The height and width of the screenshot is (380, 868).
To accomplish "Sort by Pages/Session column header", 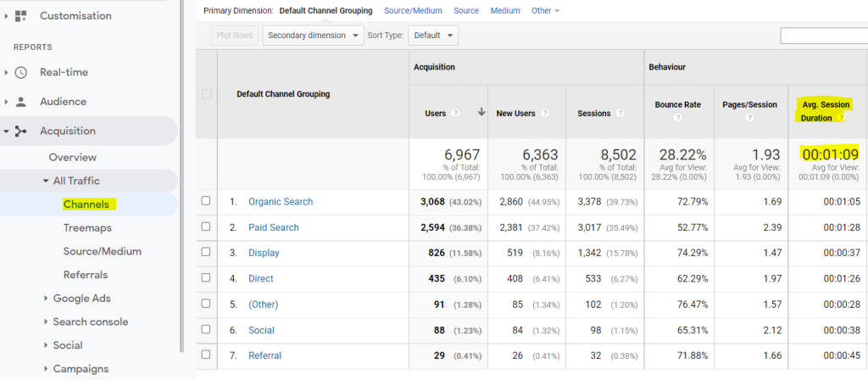I will point(749,104).
